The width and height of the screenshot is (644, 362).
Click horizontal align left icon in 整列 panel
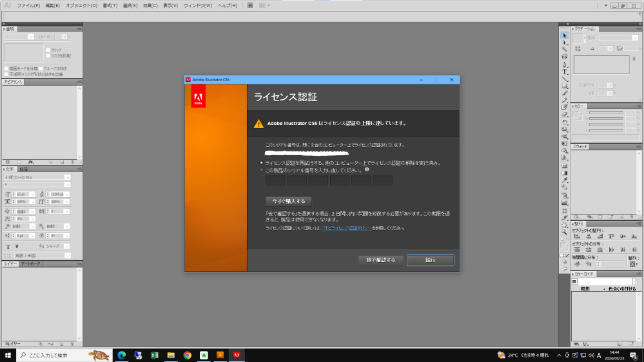[x=577, y=236]
